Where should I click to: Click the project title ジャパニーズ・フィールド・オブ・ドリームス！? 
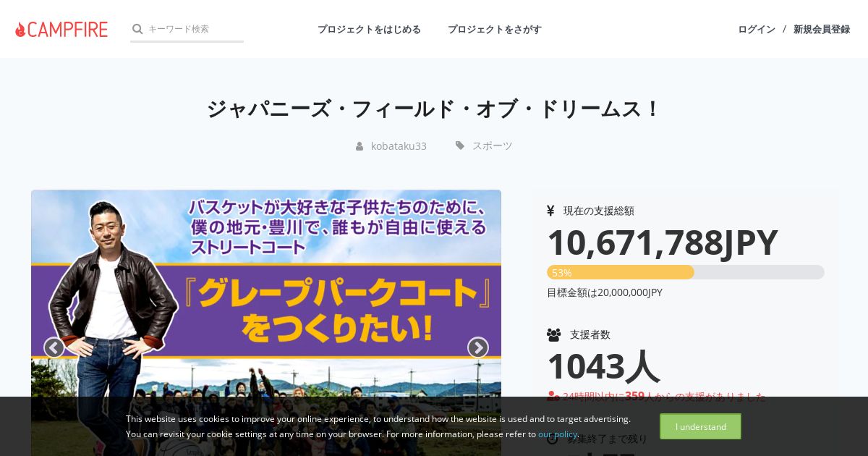click(x=434, y=109)
